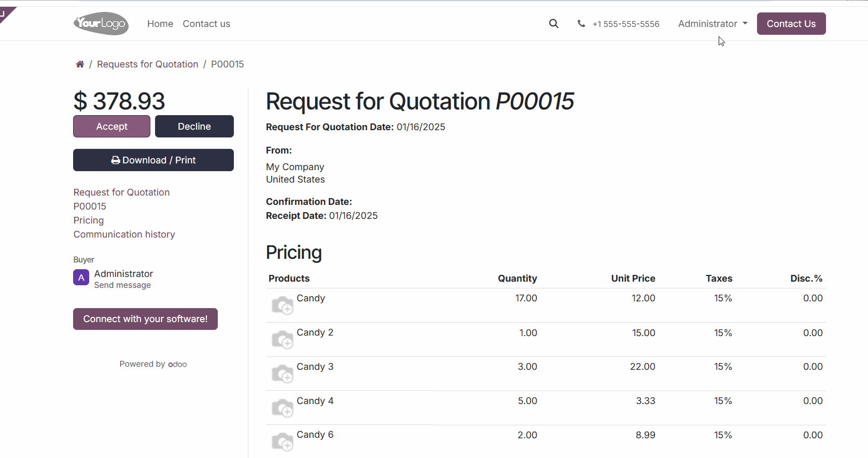Click the Request For Quotation Date line

(x=355, y=127)
